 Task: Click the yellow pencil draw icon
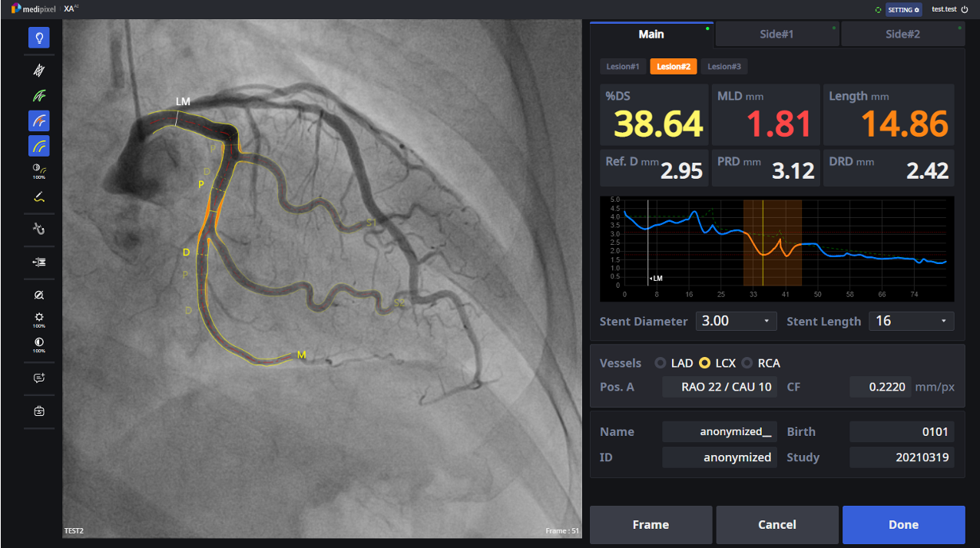(x=39, y=196)
